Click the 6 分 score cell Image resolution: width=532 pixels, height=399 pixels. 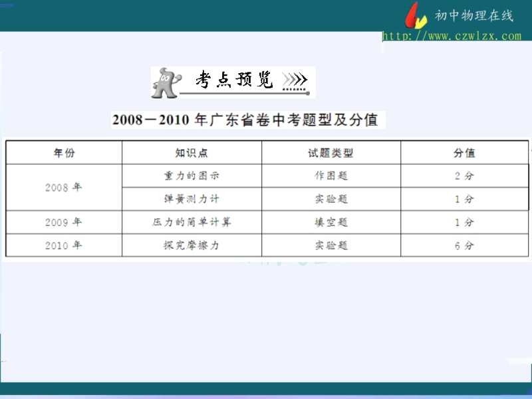(x=464, y=245)
